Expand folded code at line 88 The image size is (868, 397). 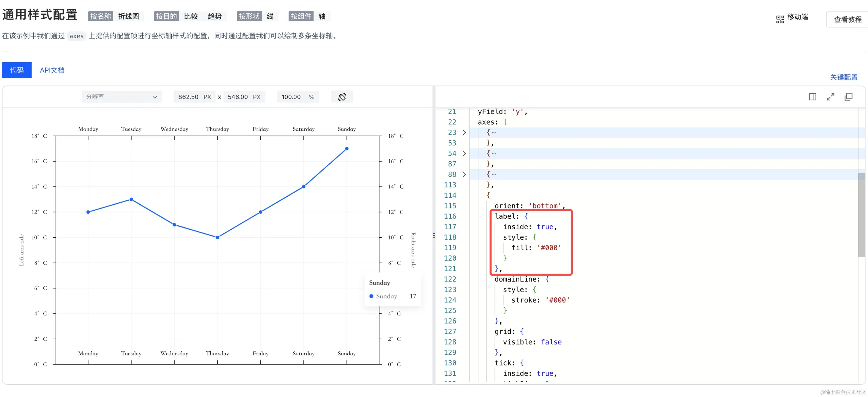[464, 174]
